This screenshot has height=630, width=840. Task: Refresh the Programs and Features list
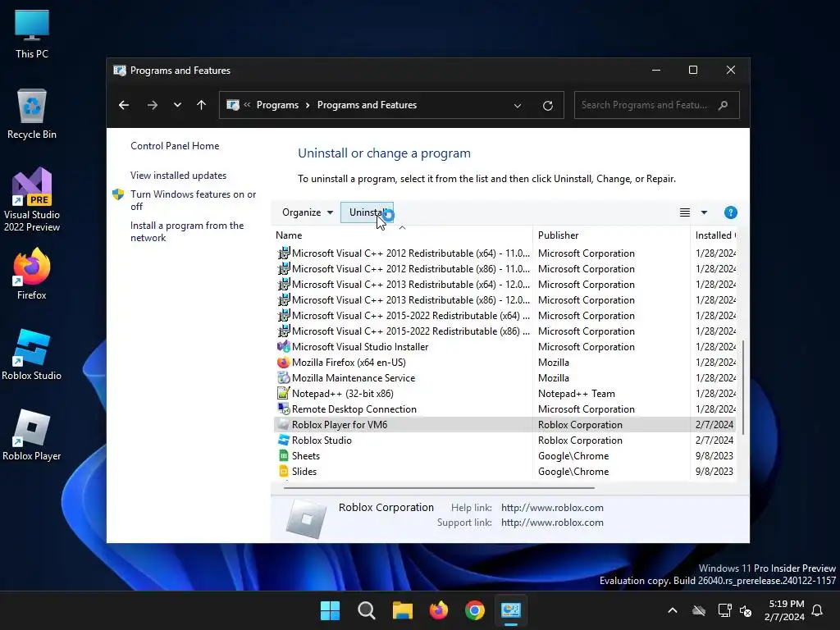coord(547,106)
